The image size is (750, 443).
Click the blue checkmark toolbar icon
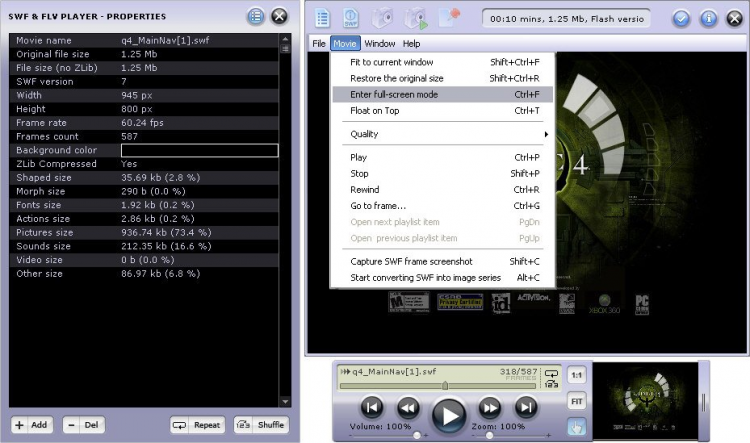click(681, 19)
